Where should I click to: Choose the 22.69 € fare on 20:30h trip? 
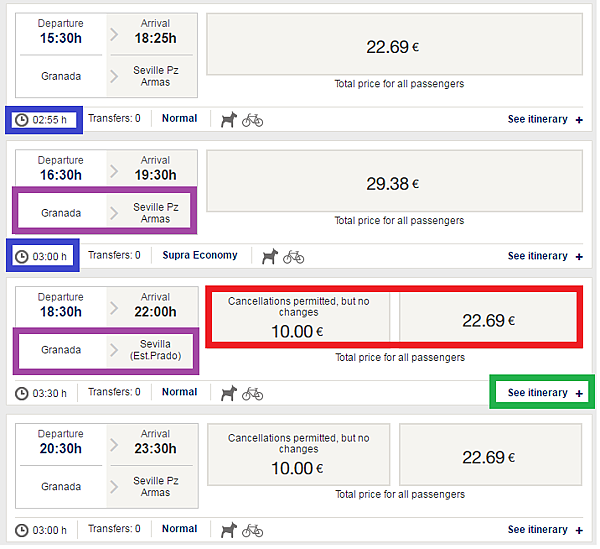490,457
